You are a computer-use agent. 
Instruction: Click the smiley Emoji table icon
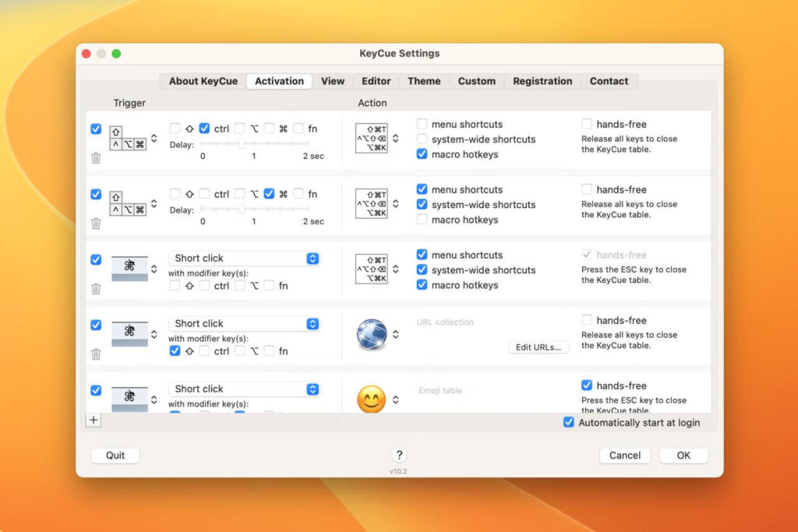click(x=373, y=398)
